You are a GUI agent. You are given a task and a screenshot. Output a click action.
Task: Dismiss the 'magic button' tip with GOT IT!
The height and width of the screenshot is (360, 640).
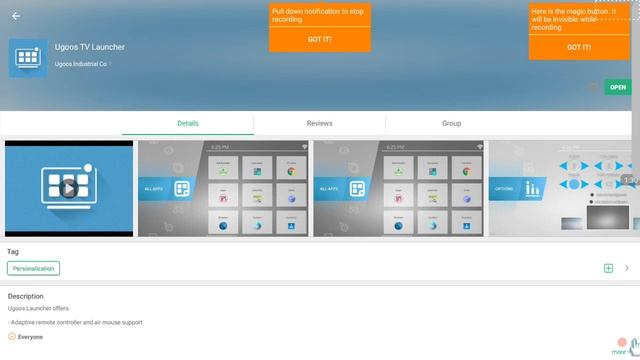pyautogui.click(x=579, y=47)
